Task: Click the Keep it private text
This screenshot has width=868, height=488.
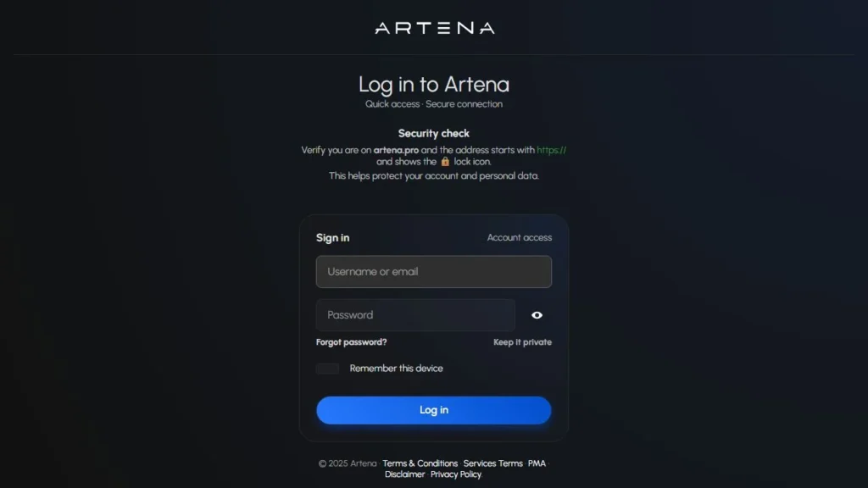Action: click(522, 342)
